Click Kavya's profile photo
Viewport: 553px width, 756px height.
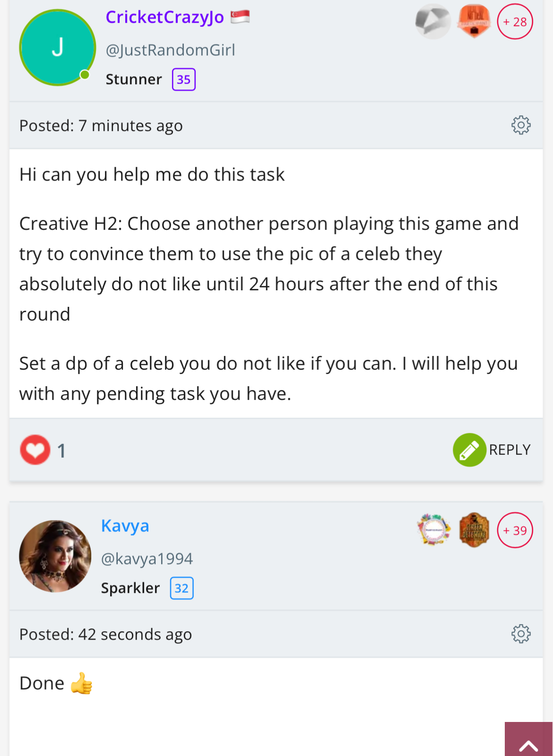coord(55,556)
